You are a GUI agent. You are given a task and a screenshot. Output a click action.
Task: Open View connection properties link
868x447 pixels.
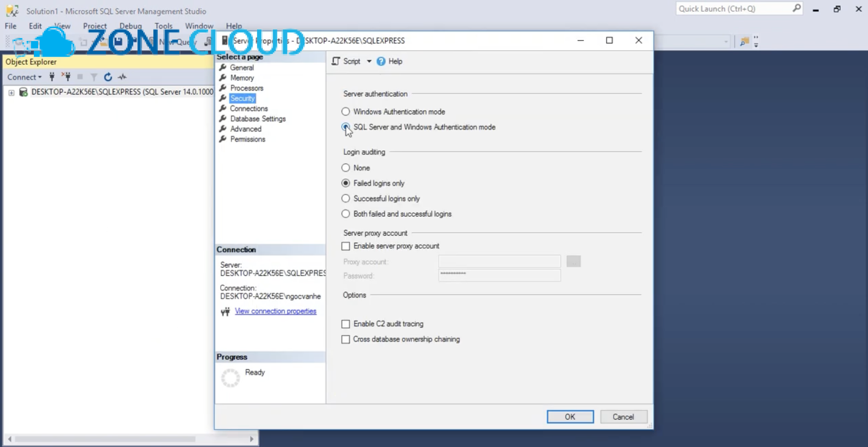tap(275, 311)
